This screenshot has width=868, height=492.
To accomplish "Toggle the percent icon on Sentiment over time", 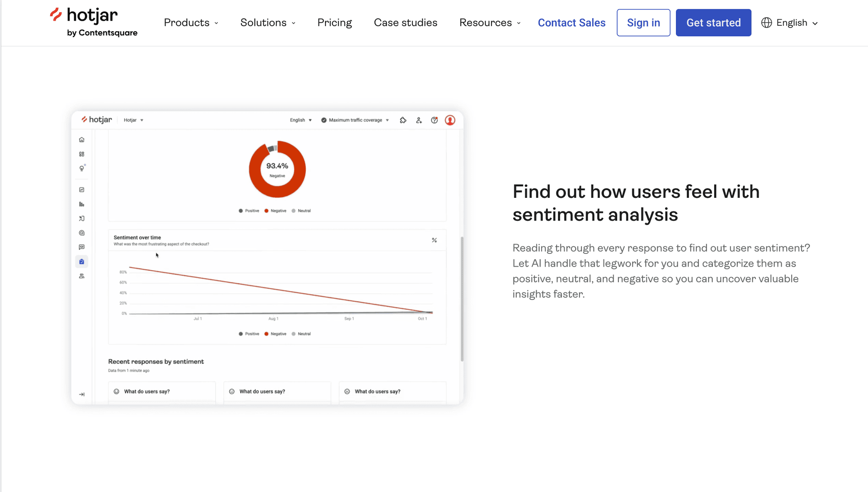I will (434, 240).
